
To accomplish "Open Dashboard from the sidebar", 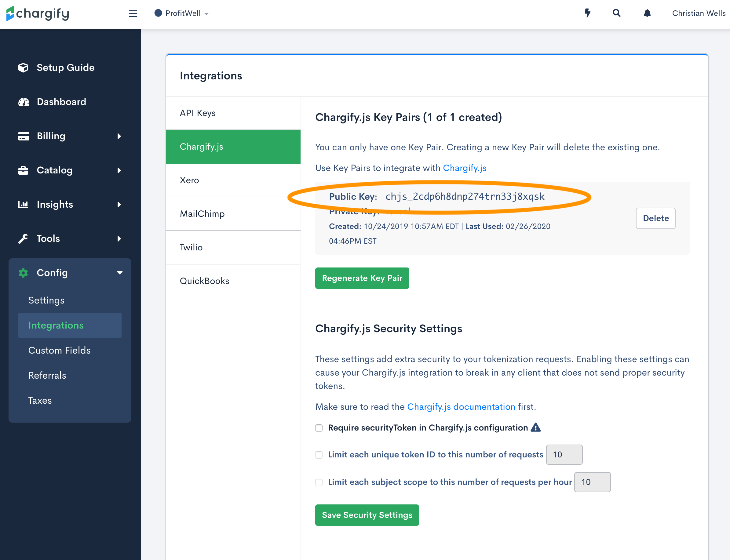I will (61, 102).
